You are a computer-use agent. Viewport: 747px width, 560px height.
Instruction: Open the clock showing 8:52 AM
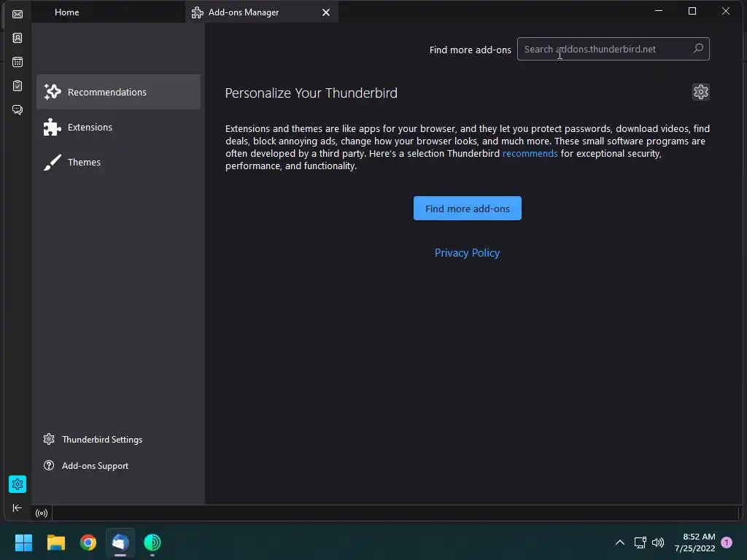click(694, 542)
